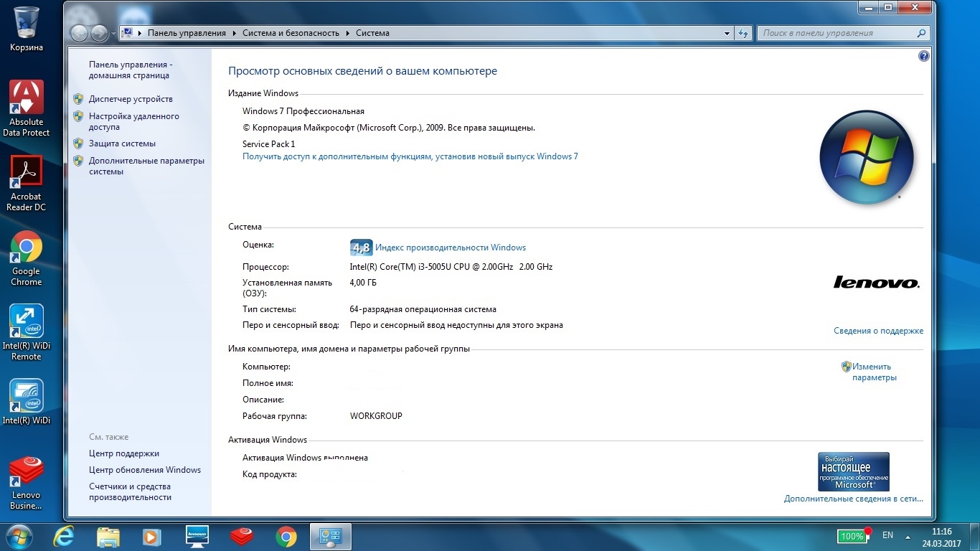This screenshot has width=980, height=551.
Task: Click the Lenovo logo
Action: (x=876, y=283)
